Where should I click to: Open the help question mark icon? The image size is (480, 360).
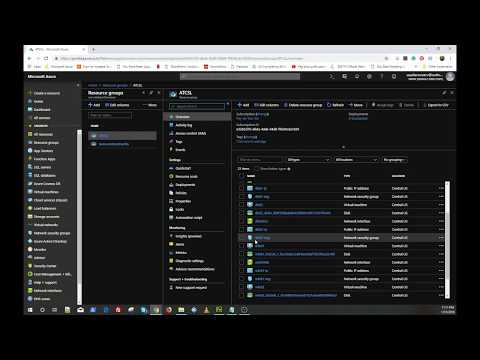[382, 76]
